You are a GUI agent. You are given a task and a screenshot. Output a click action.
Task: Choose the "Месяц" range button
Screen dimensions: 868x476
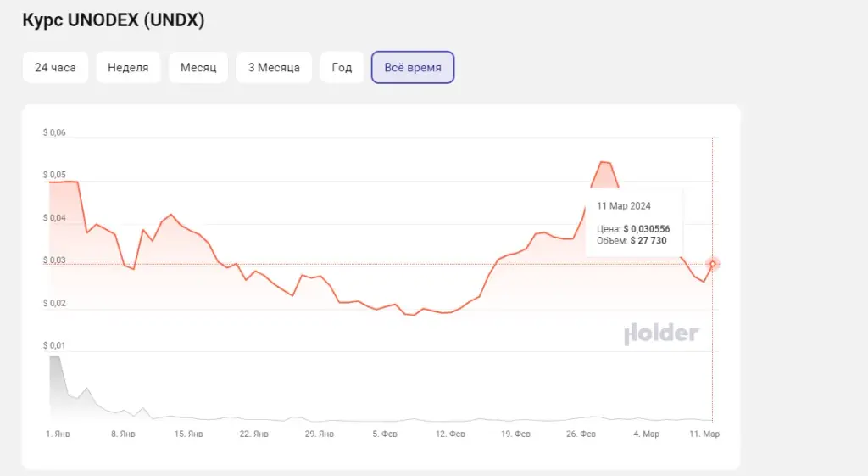198,68
